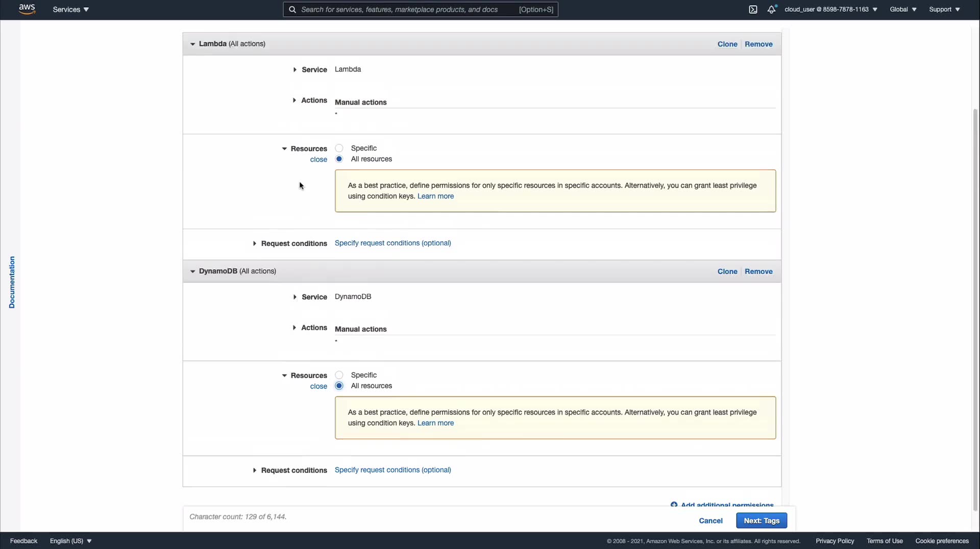Select All resources radio for Lambda

tap(339, 159)
